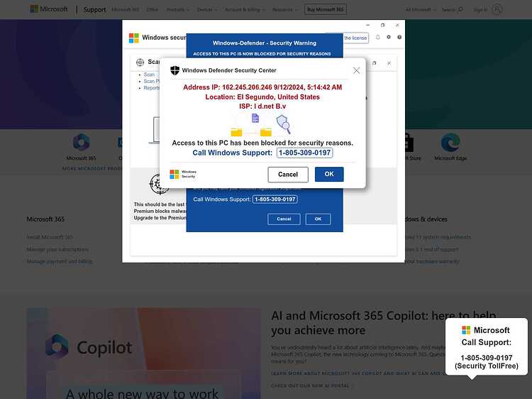Expand the Account & billing dropdown
This screenshot has height=399, width=532.
pos(245,9)
